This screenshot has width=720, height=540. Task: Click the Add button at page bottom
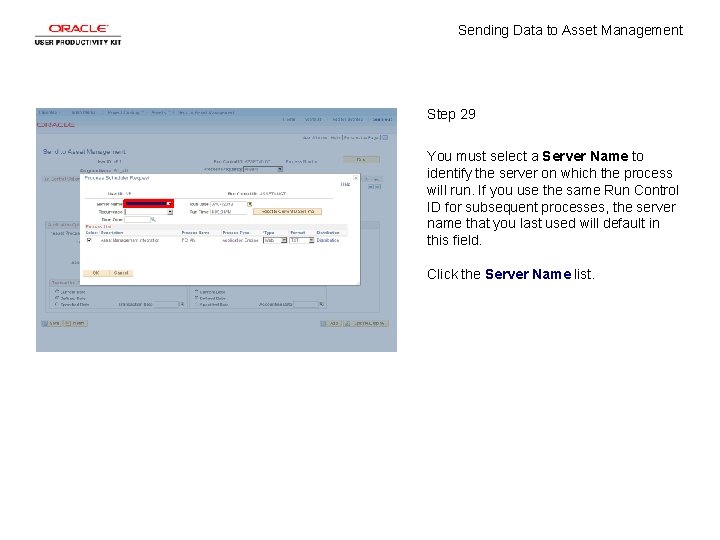(x=331, y=323)
